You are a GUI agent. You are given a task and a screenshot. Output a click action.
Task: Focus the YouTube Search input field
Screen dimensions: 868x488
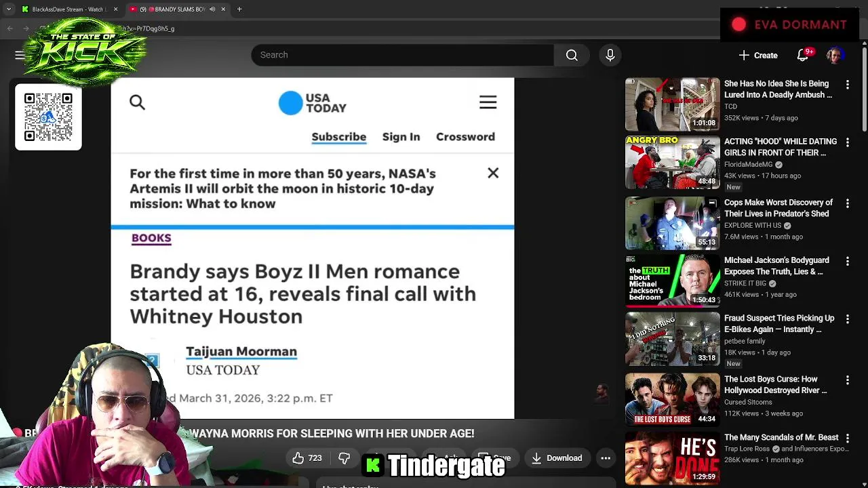(x=403, y=55)
